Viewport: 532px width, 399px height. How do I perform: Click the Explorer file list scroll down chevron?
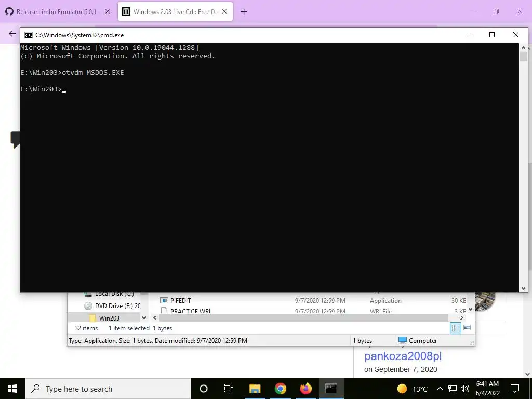coord(471,309)
